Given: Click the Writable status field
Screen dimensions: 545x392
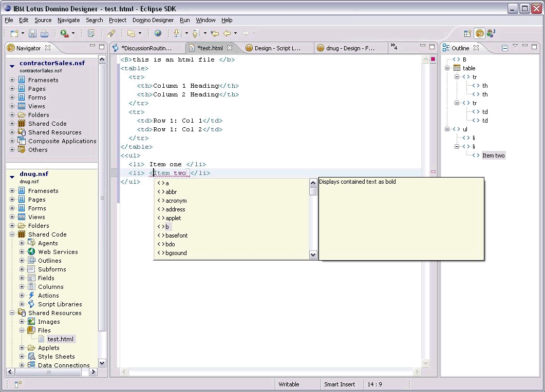Looking at the screenshot, I should click(289, 384).
